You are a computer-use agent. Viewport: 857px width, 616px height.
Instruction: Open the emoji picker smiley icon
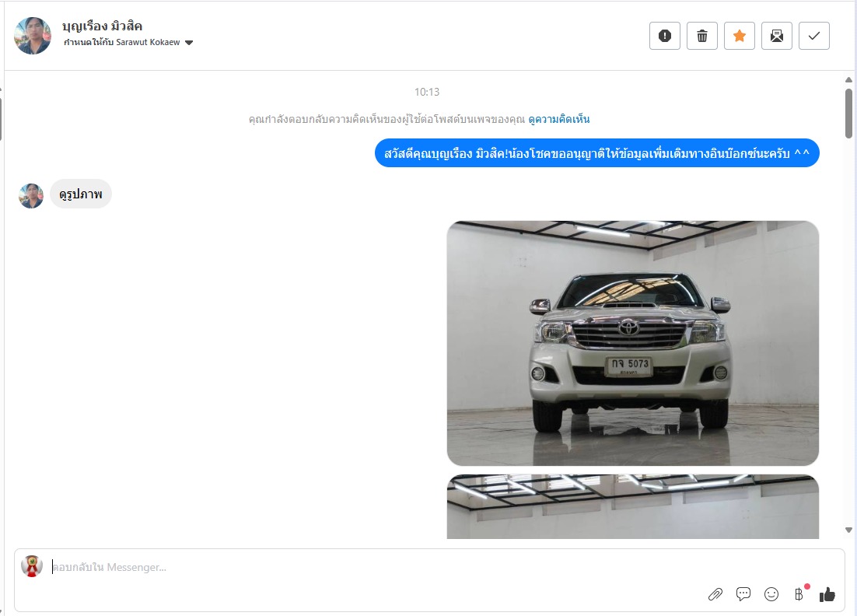pos(771,594)
